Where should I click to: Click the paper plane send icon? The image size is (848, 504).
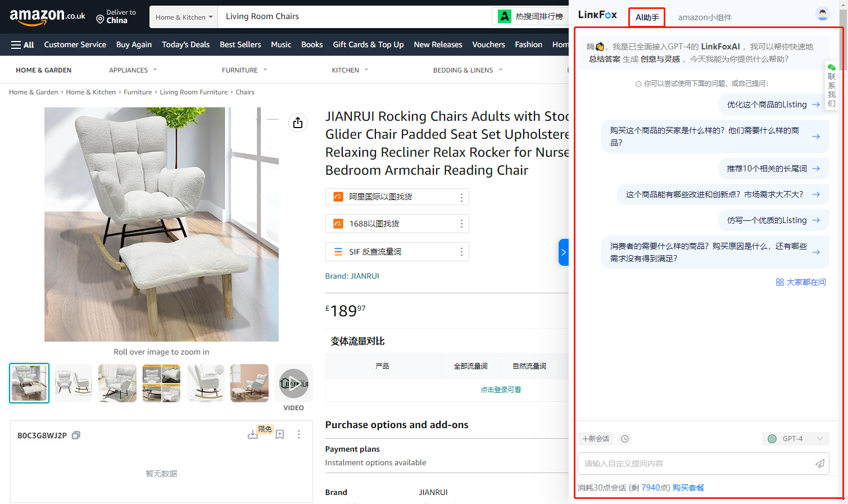pyautogui.click(x=820, y=464)
